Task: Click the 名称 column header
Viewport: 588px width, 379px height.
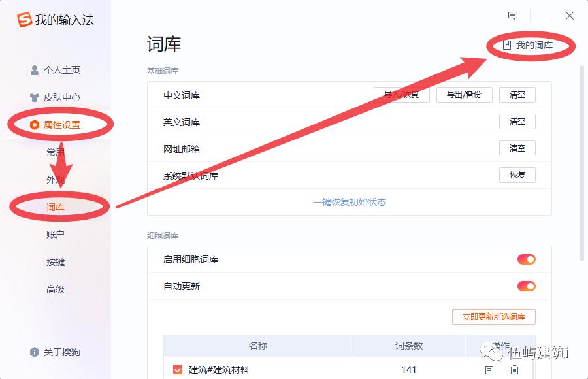Action: tap(258, 346)
